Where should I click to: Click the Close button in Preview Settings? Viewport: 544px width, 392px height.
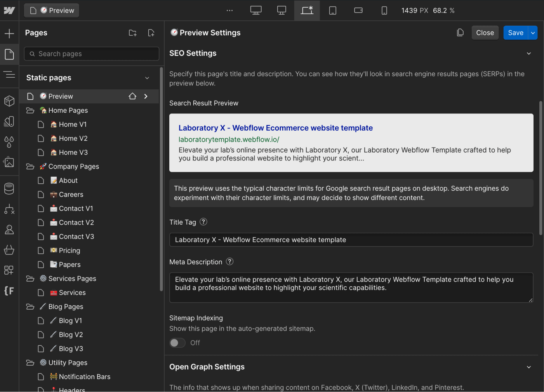[x=485, y=33]
